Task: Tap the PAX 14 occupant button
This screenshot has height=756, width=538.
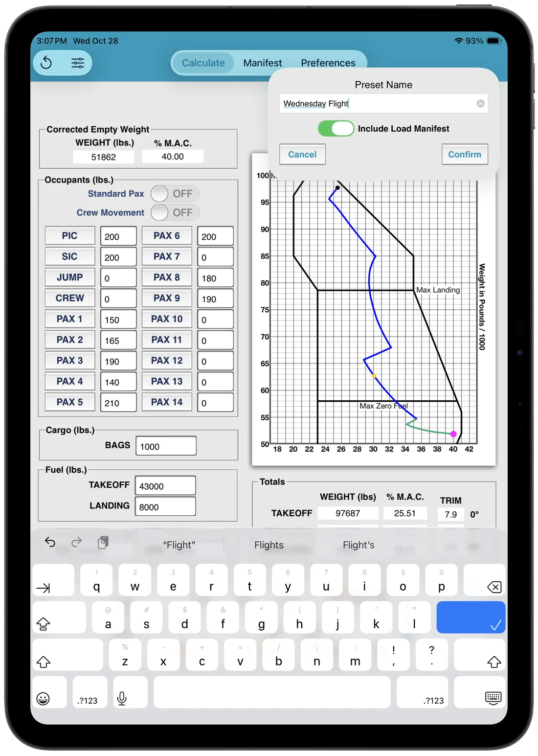Action: coord(167,402)
